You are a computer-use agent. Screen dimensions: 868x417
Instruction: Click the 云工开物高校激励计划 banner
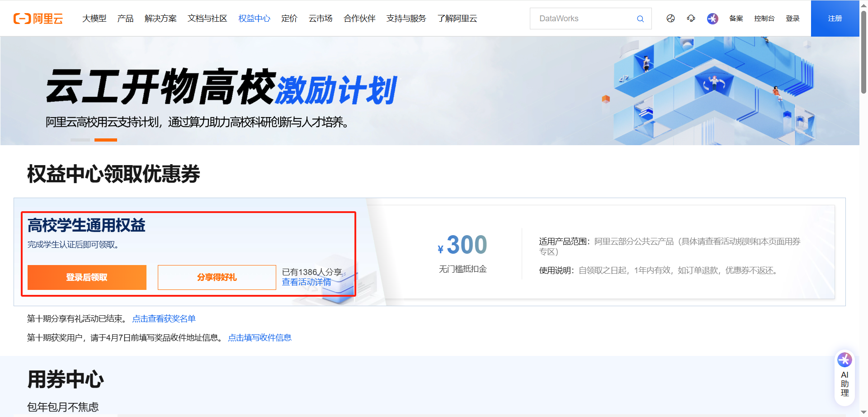(x=429, y=91)
